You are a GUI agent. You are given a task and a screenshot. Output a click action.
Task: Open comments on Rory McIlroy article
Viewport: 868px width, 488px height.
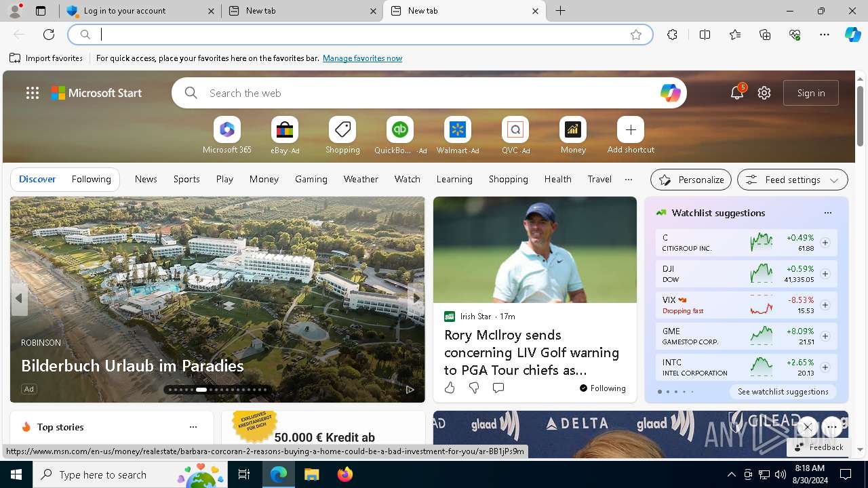(498, 388)
